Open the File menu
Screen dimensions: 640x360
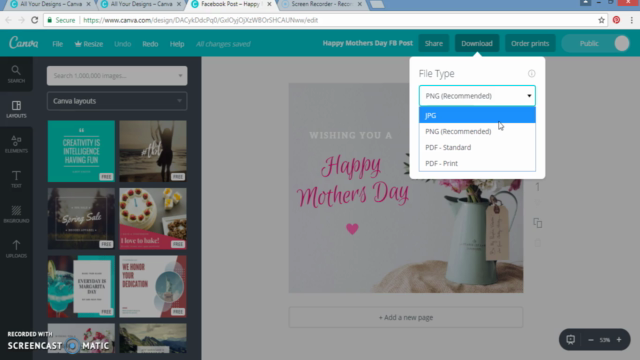coord(58,44)
